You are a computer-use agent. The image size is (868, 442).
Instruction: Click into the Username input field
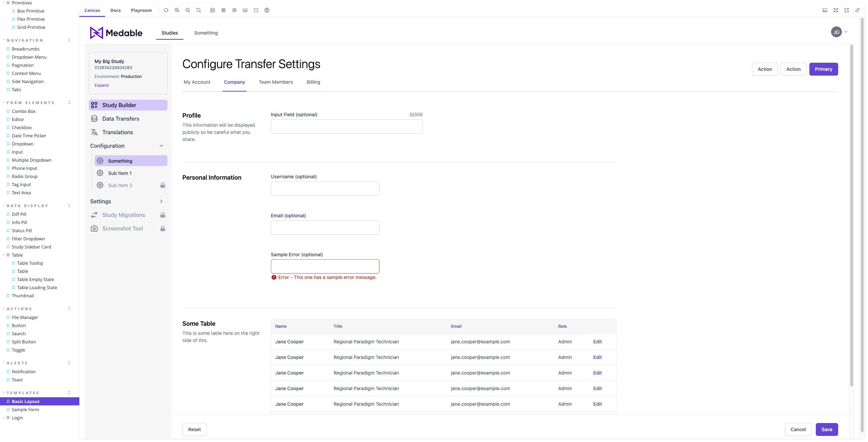[x=325, y=188]
